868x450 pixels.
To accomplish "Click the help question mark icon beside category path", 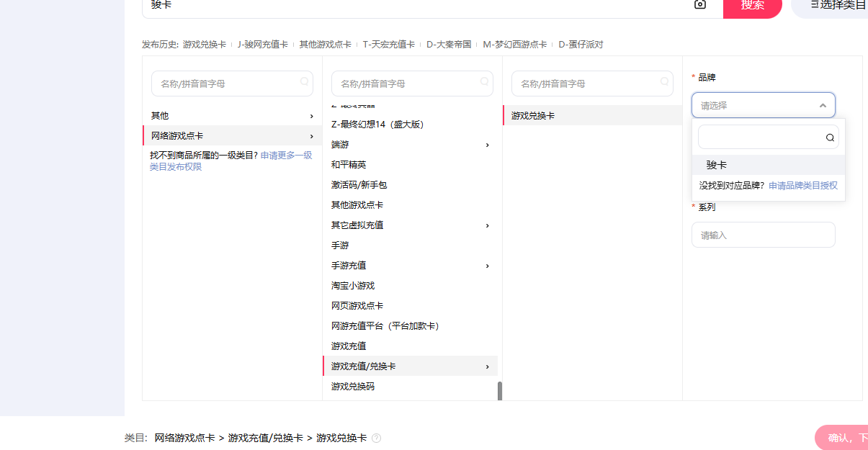I will tap(376, 438).
